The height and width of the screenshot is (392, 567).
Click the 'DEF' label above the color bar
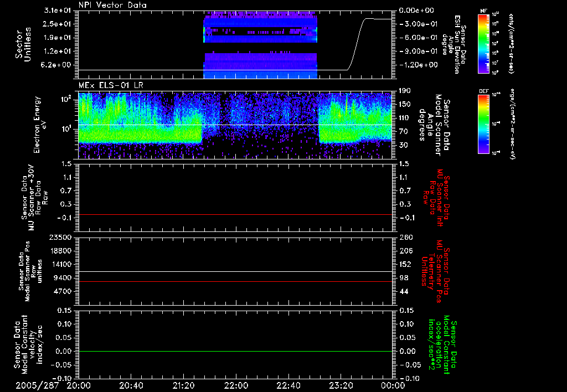coord(484,91)
